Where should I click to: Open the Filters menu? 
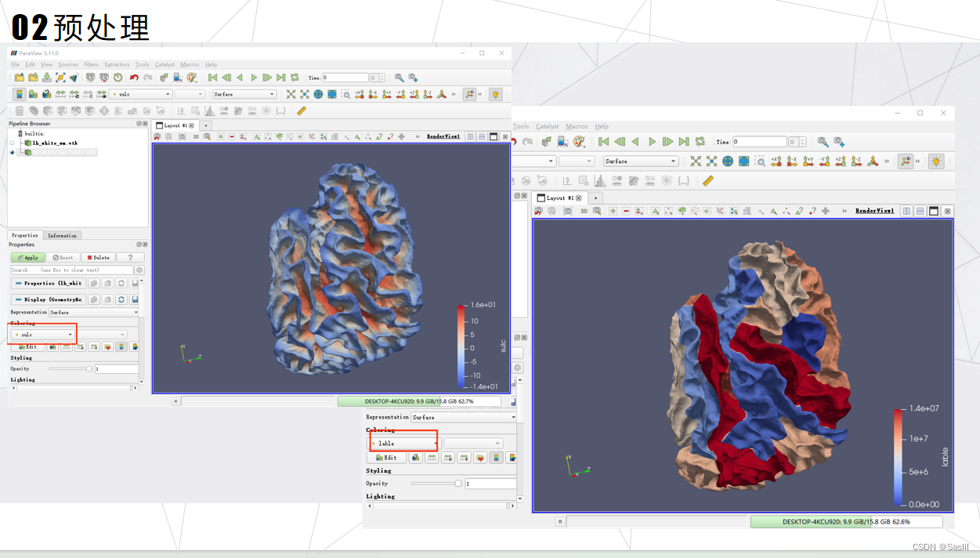click(92, 64)
